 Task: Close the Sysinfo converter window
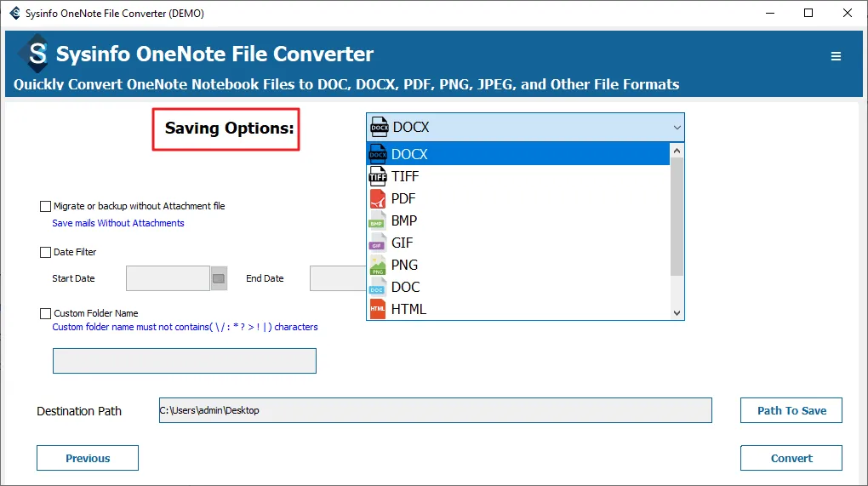[x=847, y=13]
